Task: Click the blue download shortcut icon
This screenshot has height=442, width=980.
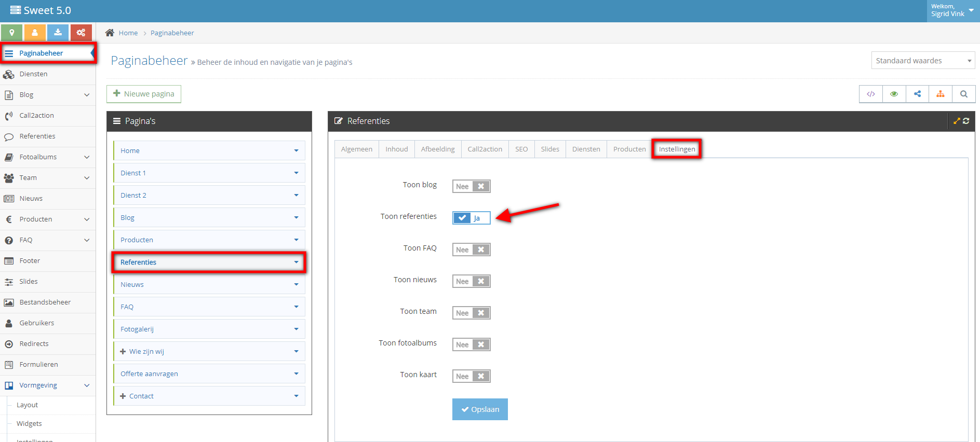Action: (x=58, y=32)
